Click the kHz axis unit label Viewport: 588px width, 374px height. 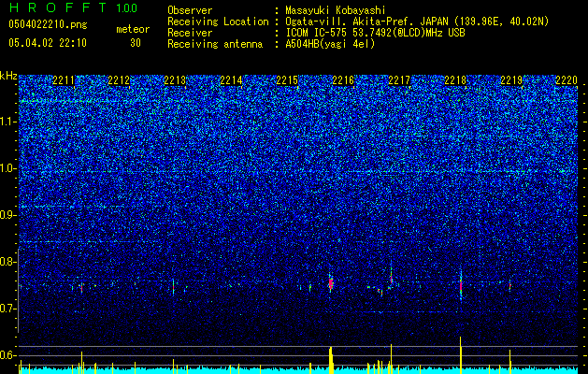8,76
